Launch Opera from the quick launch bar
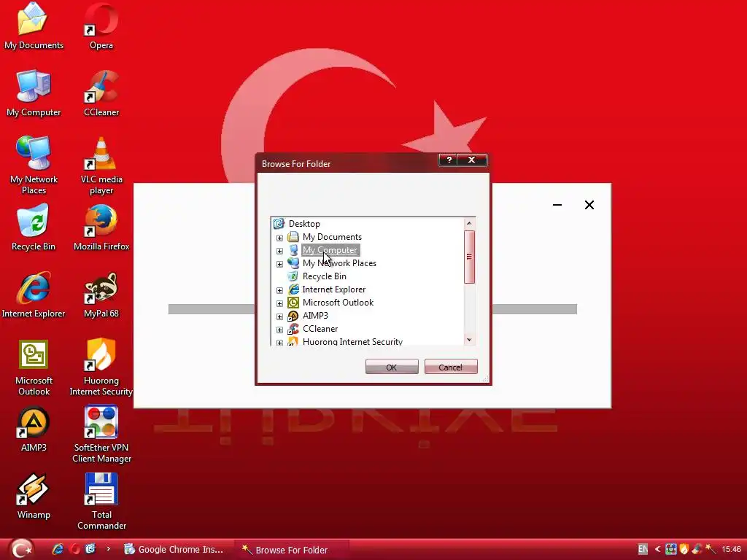Image resolution: width=747 pixels, height=560 pixels. pyautogui.click(x=74, y=549)
